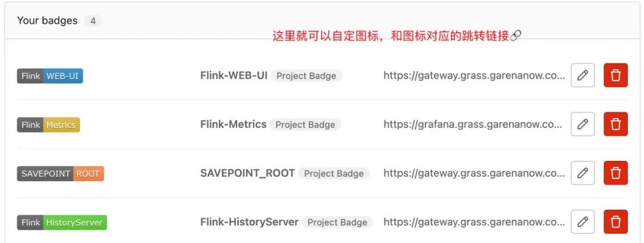Click the Flink WEB-UI badge image
Viewport: 644px width, 243px height.
click(x=50, y=76)
